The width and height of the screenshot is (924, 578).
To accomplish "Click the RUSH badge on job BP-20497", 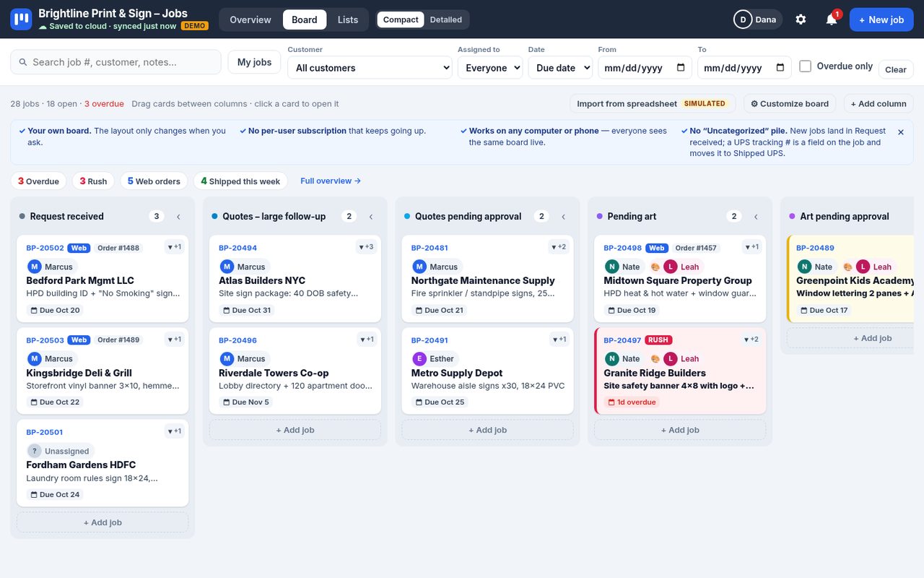I will pyautogui.click(x=658, y=340).
